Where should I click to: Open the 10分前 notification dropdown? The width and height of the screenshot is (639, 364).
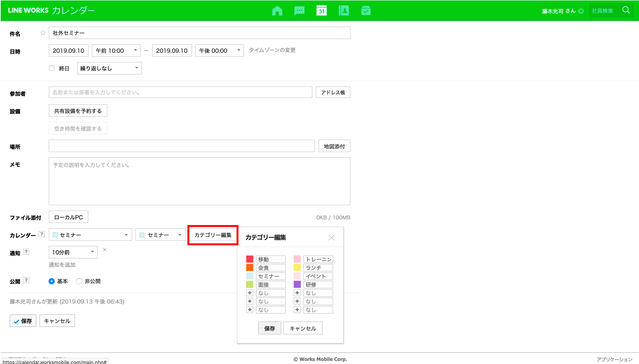coord(73,252)
